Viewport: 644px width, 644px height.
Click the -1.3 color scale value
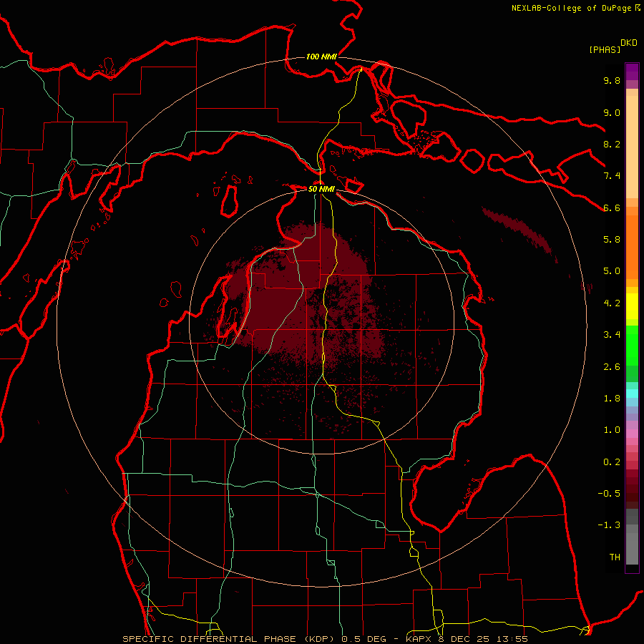coord(609,525)
